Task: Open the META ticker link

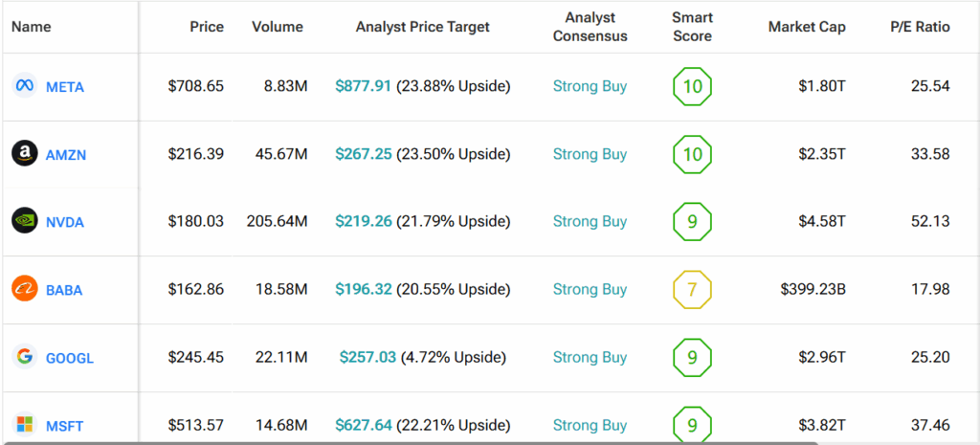Action: pyautogui.click(x=65, y=87)
